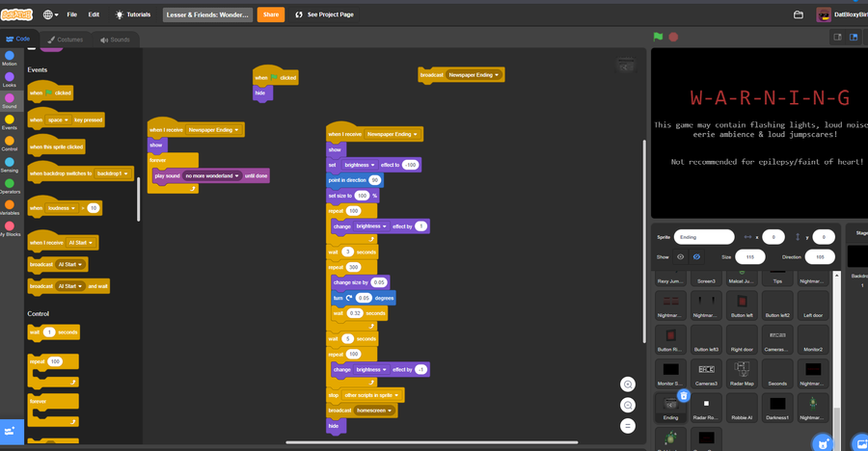Open Choose a Sprite button
This screenshot has height=451, width=868.
824,444
